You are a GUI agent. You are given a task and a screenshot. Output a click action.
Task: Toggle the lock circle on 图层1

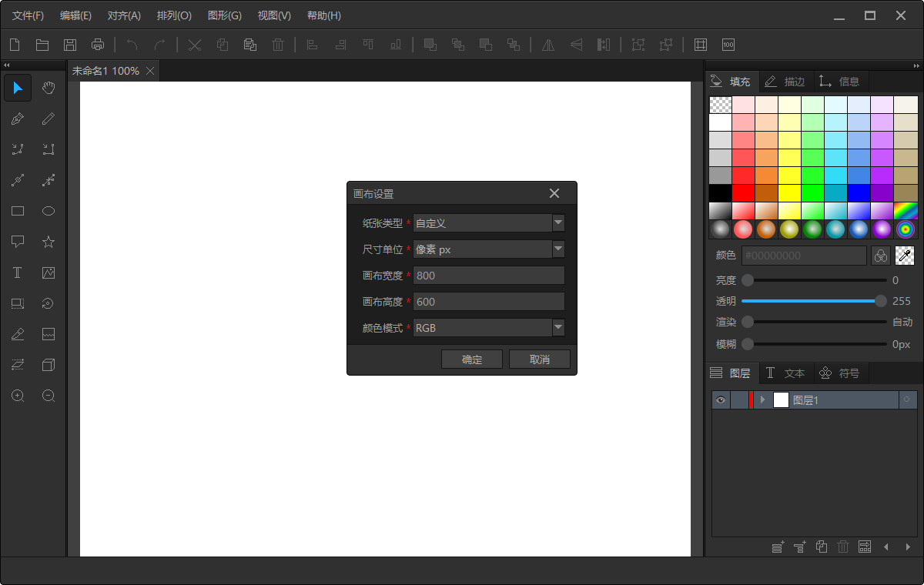(x=906, y=399)
